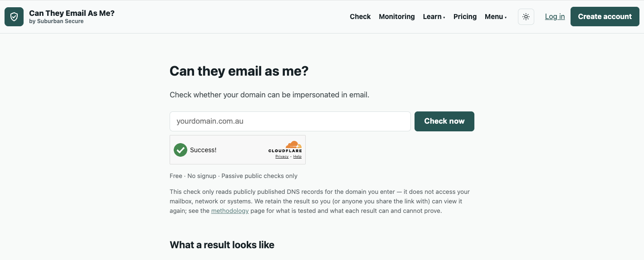Screen dimensions: 644x260
Task: Follow the methodology link in paragraph
Action: pyautogui.click(x=230, y=211)
